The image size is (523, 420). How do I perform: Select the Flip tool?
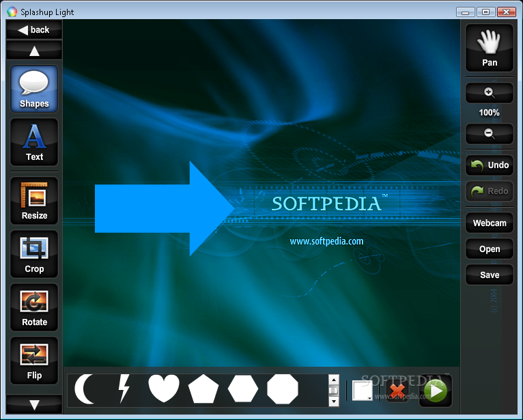point(34,361)
